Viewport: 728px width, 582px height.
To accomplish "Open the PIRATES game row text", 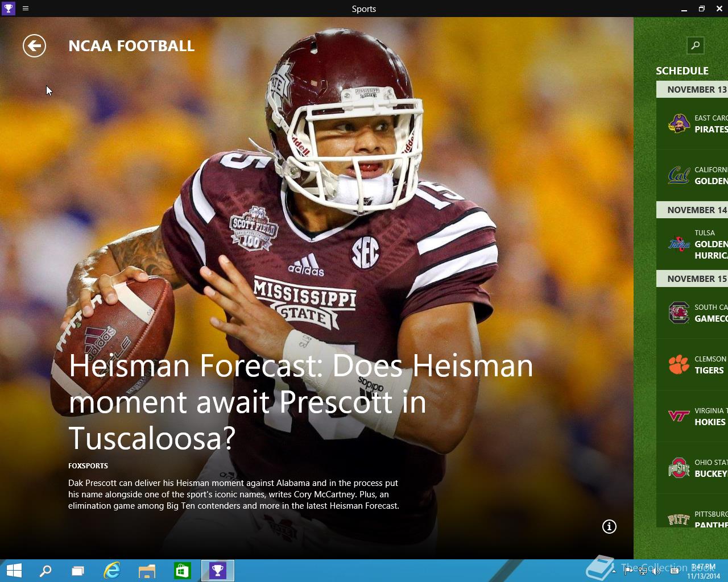I will (x=711, y=130).
